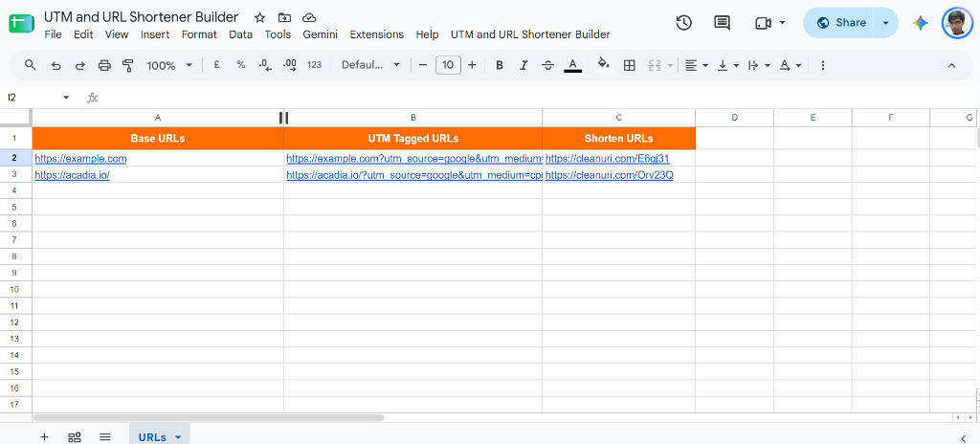Open the font family dropdown

pyautogui.click(x=370, y=64)
